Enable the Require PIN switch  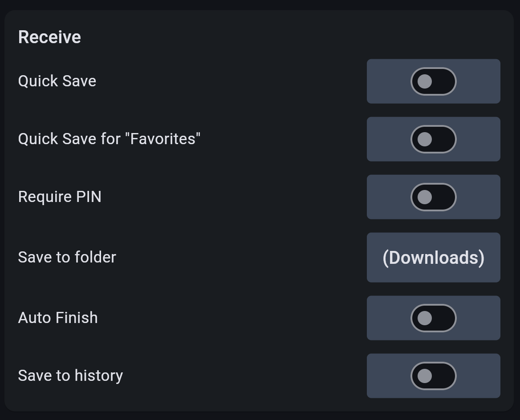pos(433,197)
